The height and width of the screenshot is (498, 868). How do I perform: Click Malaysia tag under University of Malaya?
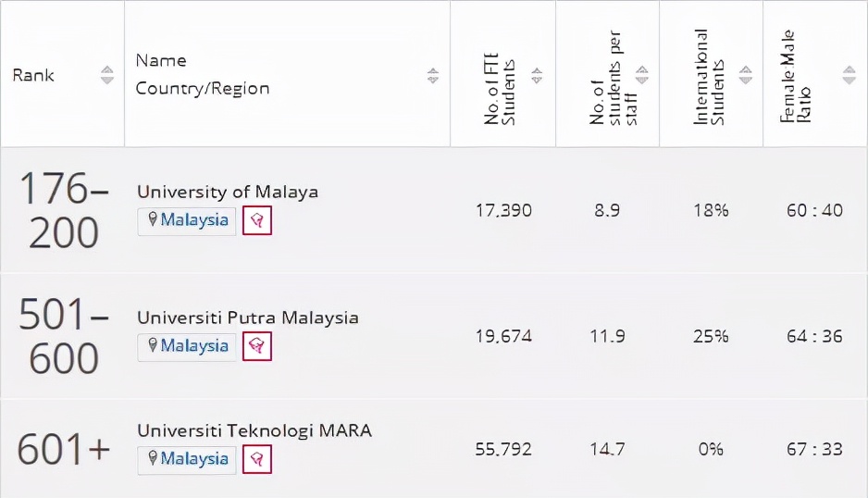[187, 221]
